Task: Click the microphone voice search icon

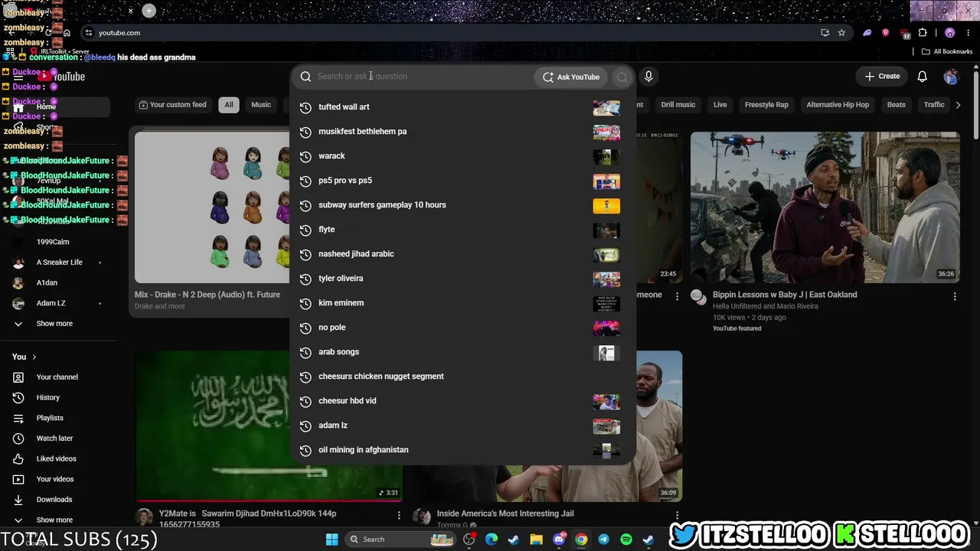Action: pos(648,77)
